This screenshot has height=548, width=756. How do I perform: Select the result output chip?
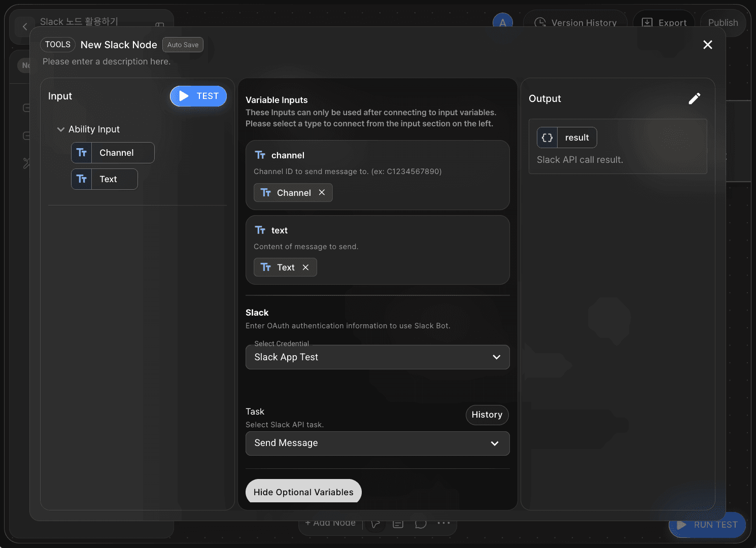tap(567, 138)
